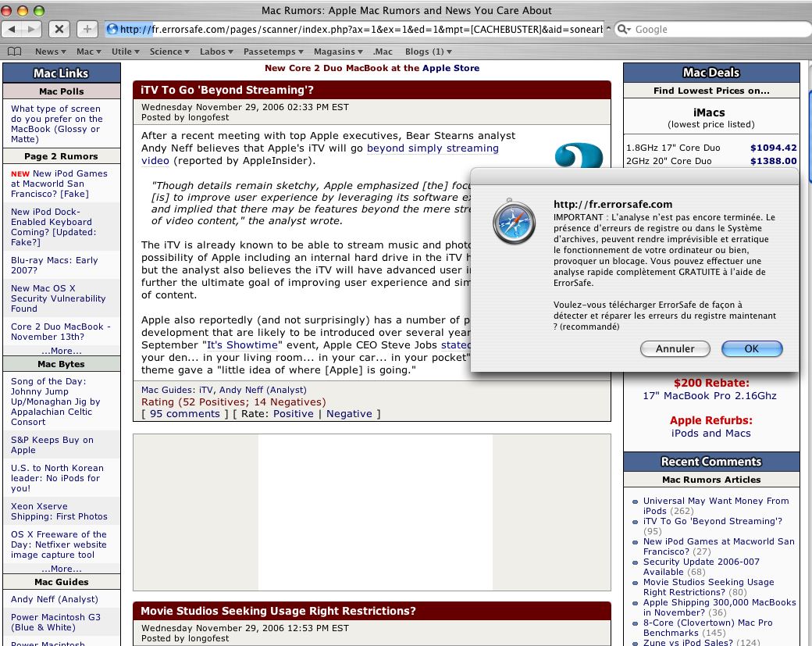
Task: Open Movie Studios Seeking Usage Right Restrictions comment link
Action: coord(708,587)
